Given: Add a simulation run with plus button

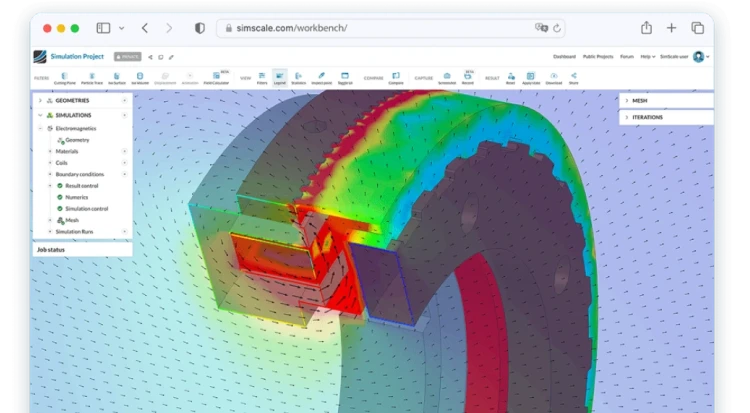Looking at the screenshot, I should [x=124, y=232].
